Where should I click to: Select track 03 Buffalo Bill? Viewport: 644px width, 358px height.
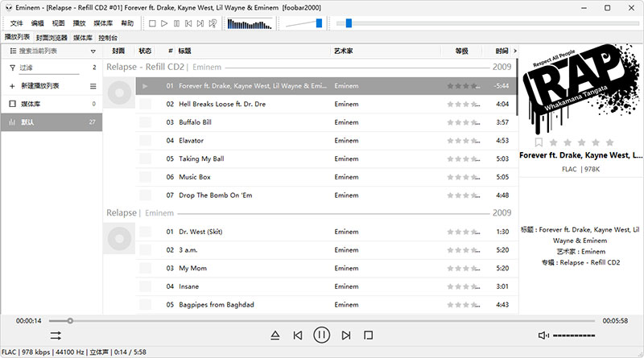[195, 122]
